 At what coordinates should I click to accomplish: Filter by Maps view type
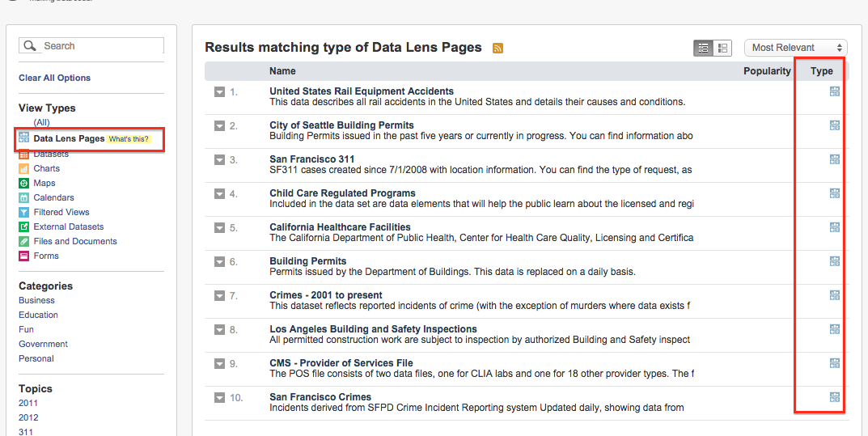pos(44,183)
